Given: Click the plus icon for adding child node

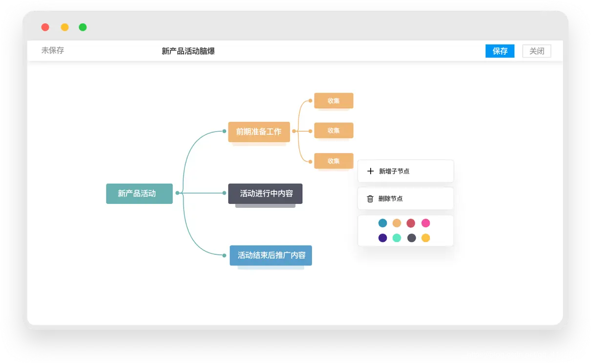Looking at the screenshot, I should [x=370, y=171].
